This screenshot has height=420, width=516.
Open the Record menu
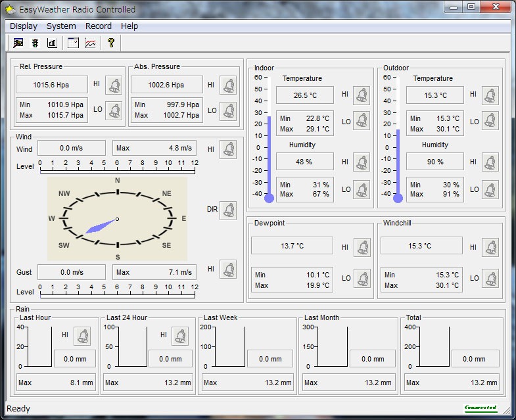coord(99,26)
